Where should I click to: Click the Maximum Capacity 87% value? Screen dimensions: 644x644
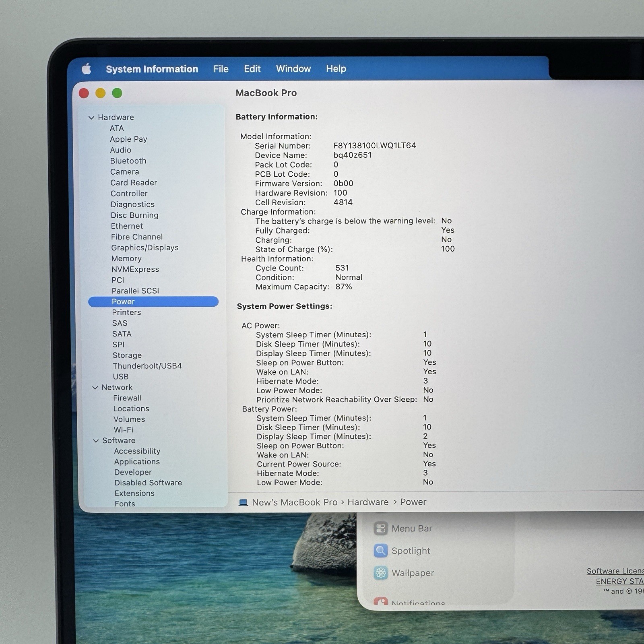point(344,287)
